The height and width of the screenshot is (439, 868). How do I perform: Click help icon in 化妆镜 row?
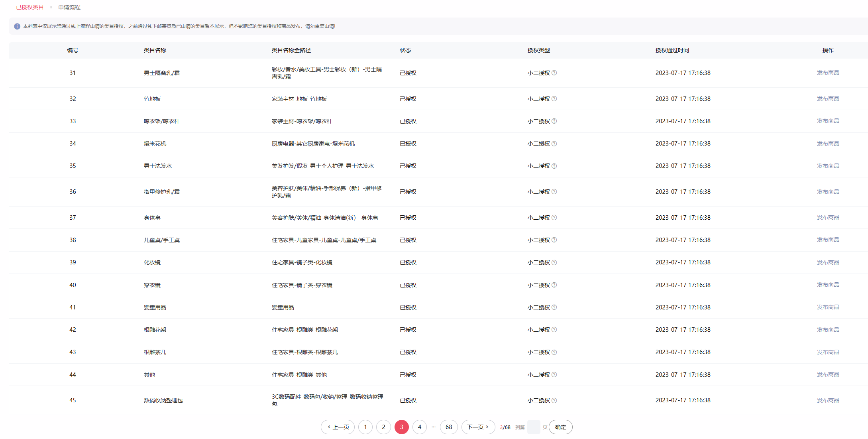554,262
